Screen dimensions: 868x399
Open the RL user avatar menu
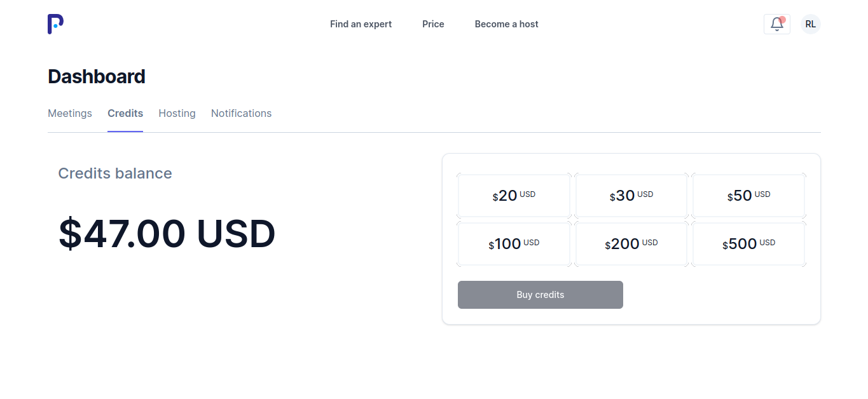click(x=810, y=24)
